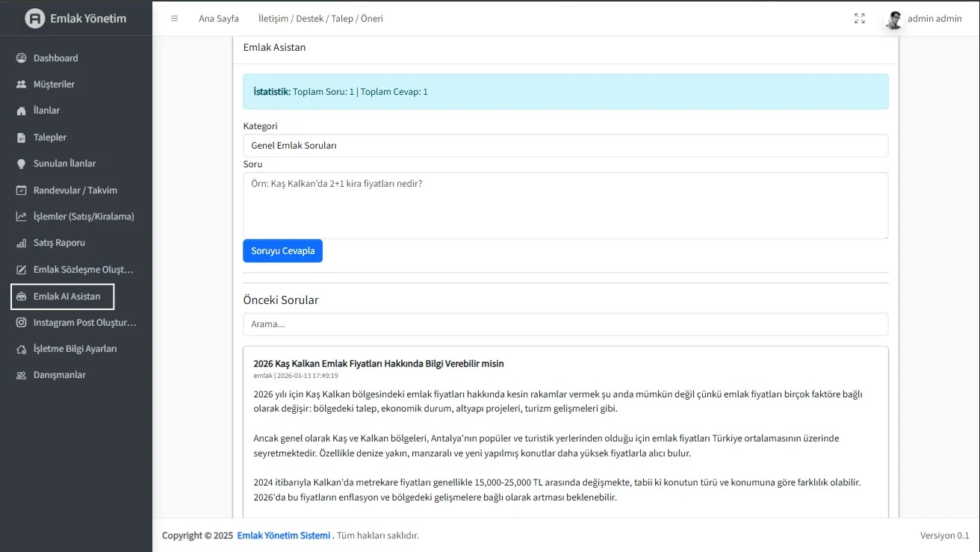Open the Kategori dropdown
This screenshot has width=980, height=552.
point(565,146)
